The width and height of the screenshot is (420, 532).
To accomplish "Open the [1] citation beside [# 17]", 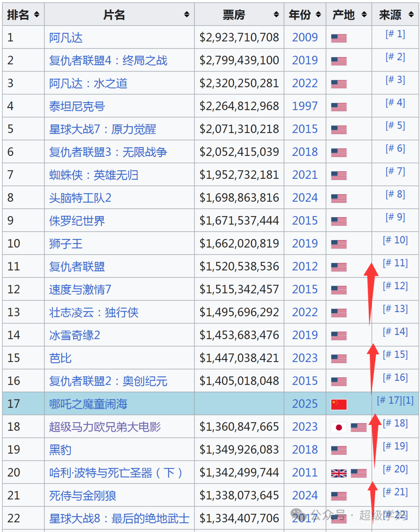I will [x=408, y=400].
